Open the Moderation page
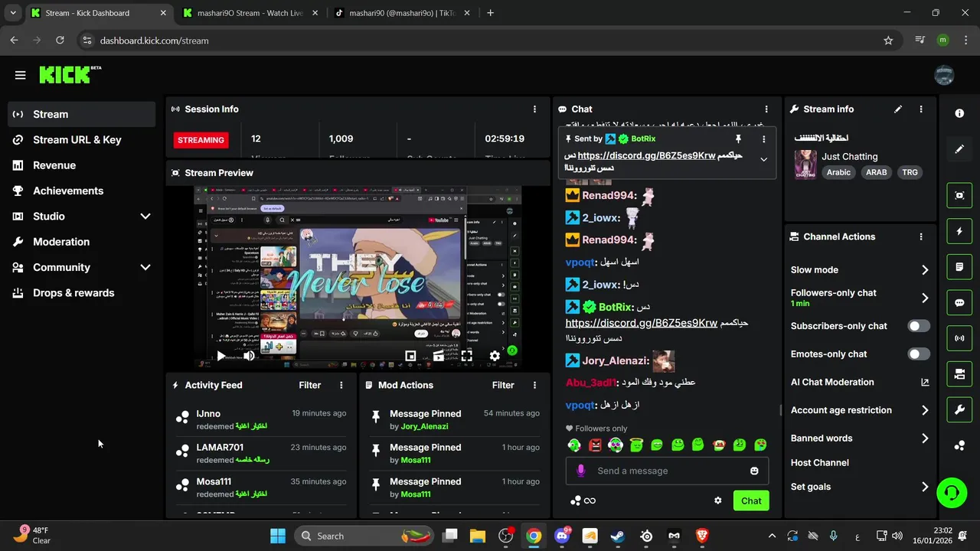 [x=81, y=242]
